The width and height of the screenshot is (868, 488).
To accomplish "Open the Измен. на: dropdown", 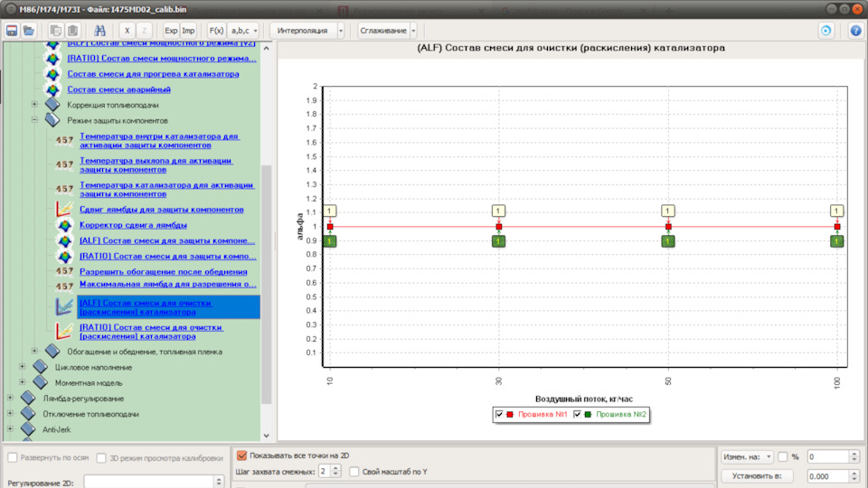I will tap(747, 457).
